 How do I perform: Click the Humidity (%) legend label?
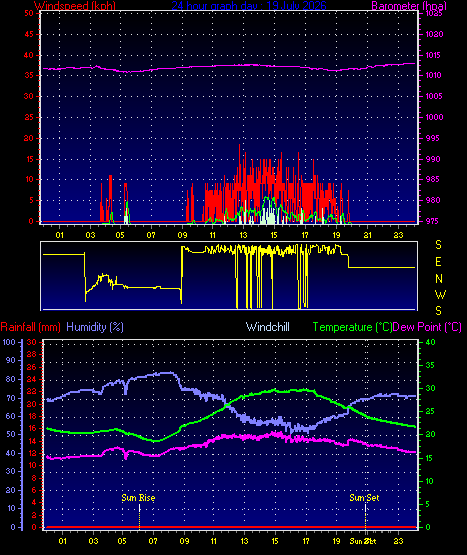[95, 327]
